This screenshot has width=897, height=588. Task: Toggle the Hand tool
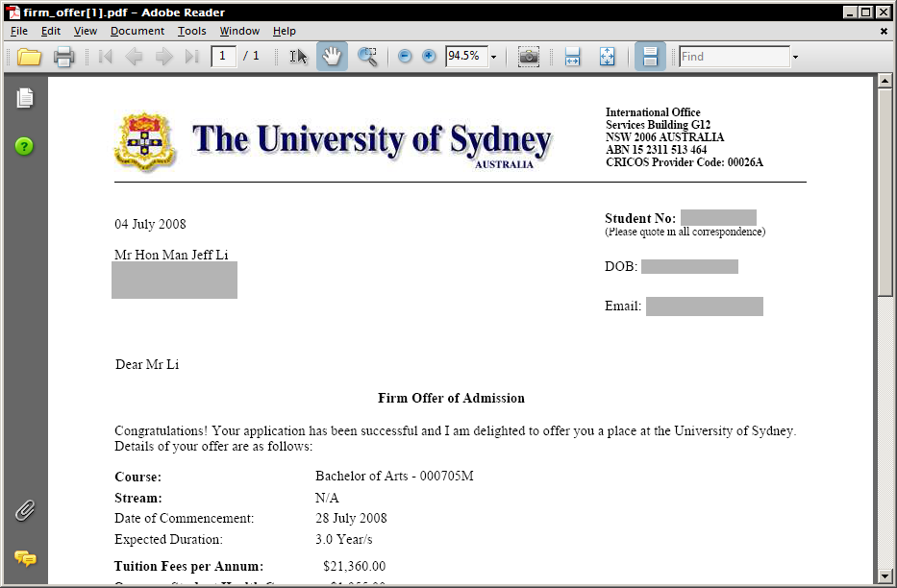[x=332, y=57]
